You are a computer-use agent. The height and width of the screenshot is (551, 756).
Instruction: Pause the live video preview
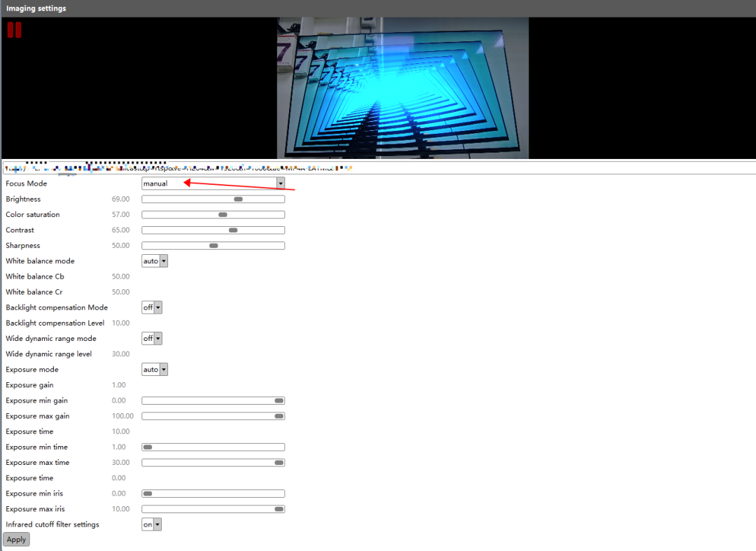pyautogui.click(x=14, y=29)
